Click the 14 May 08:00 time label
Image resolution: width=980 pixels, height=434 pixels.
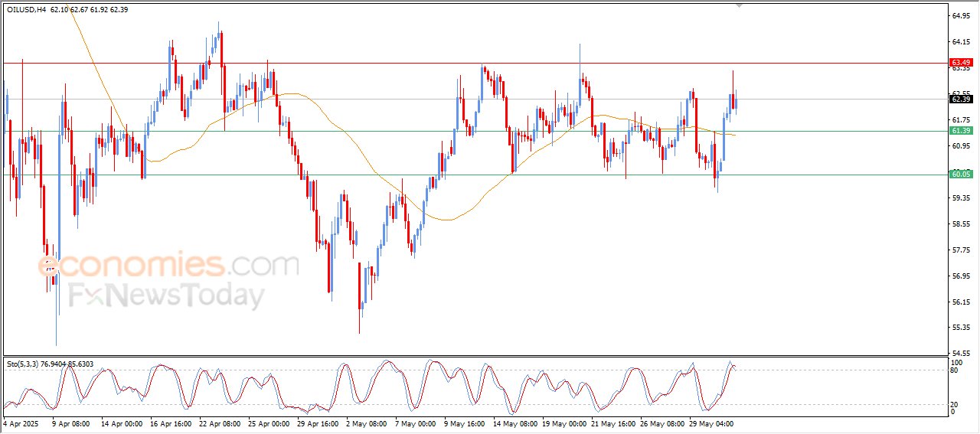[x=514, y=423]
